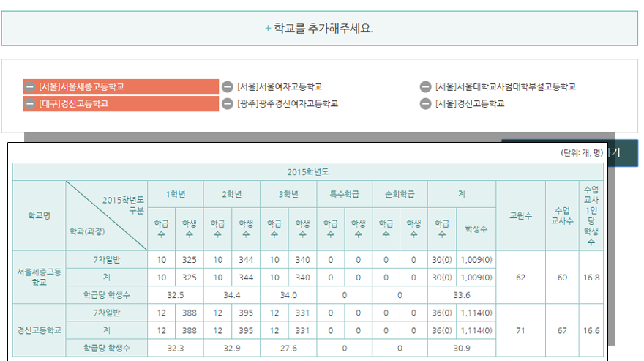Remove 서울세종고등학교 with its minus icon
644x361 pixels.
click(x=30, y=86)
